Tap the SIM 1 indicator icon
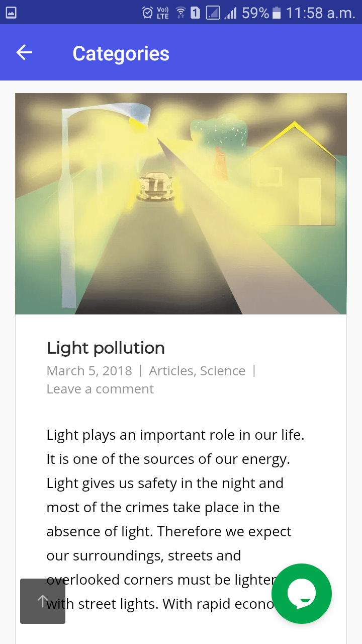Viewport: 362px width, 644px height. pos(196,13)
